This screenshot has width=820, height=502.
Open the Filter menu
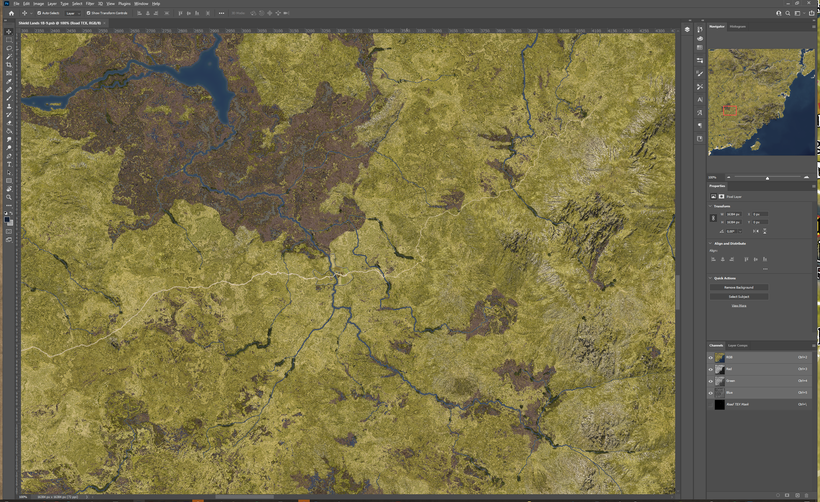(x=89, y=3)
